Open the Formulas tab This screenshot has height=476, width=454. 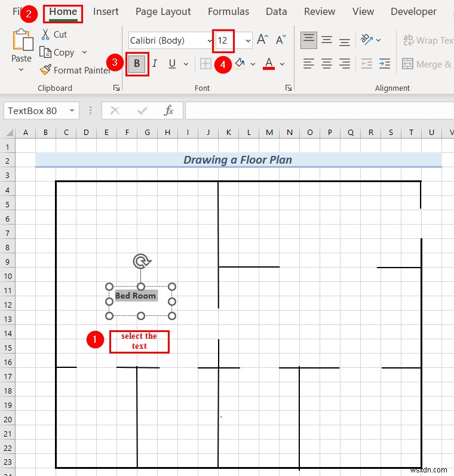pyautogui.click(x=228, y=11)
